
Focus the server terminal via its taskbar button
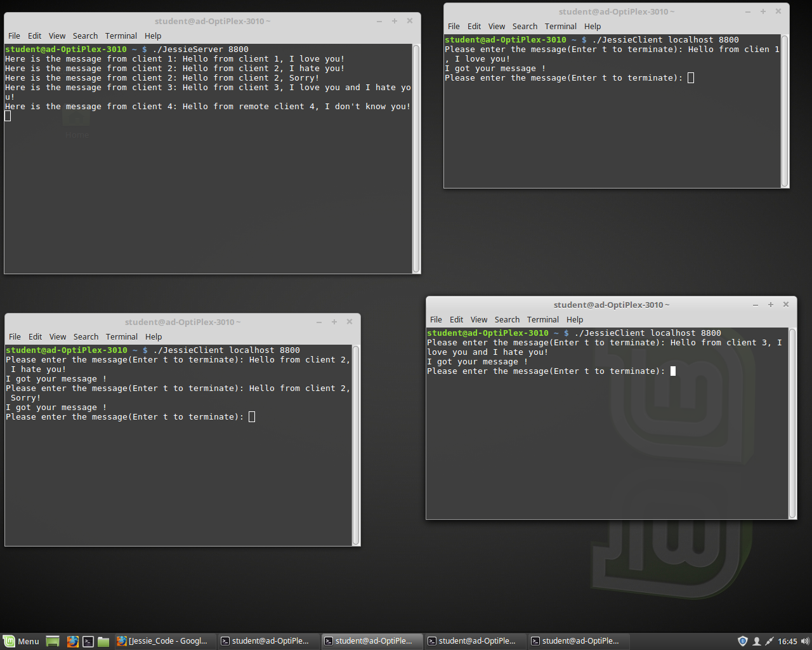click(x=268, y=640)
